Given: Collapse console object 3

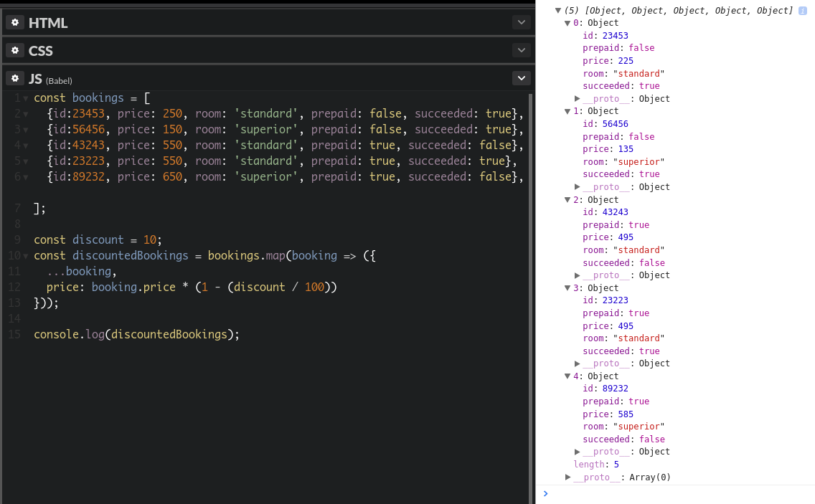Looking at the screenshot, I should tap(567, 288).
